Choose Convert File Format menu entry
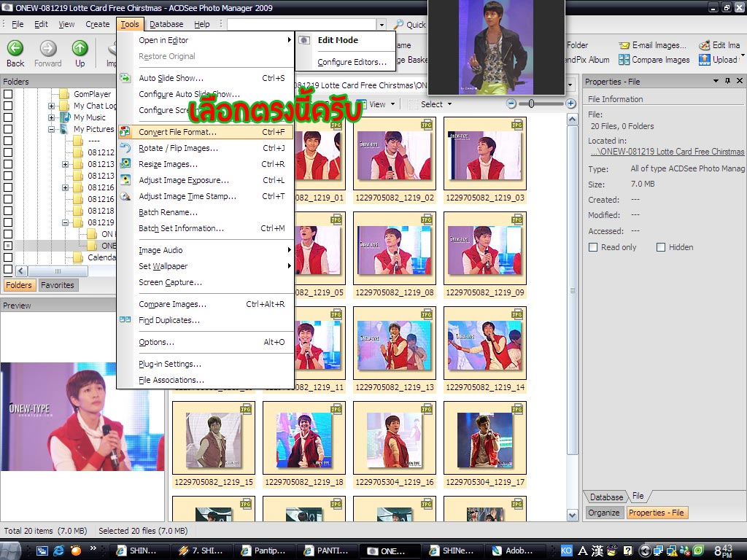The width and height of the screenshot is (747, 560). pyautogui.click(x=205, y=132)
